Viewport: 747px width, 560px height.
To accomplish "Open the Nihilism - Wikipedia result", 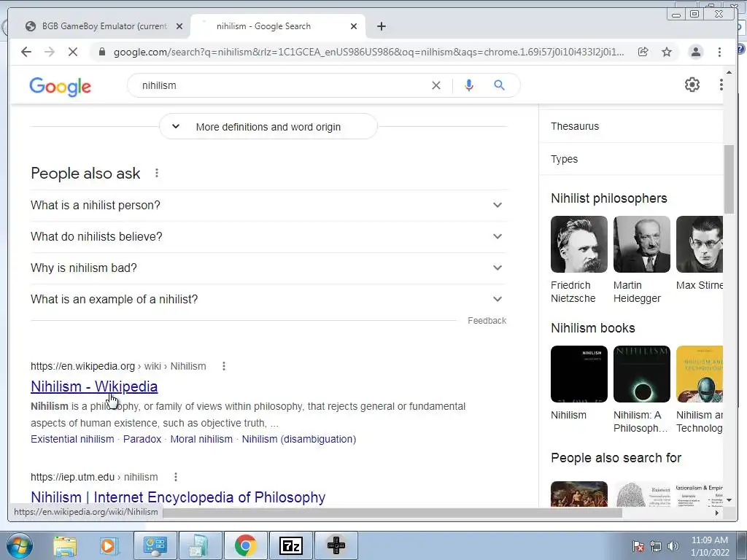I will pyautogui.click(x=94, y=386).
